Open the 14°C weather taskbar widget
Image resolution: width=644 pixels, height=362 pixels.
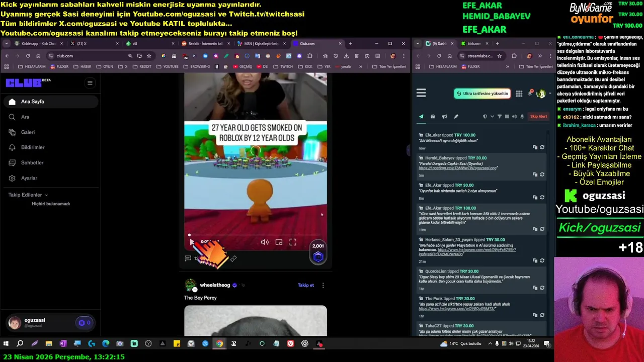coord(460,344)
